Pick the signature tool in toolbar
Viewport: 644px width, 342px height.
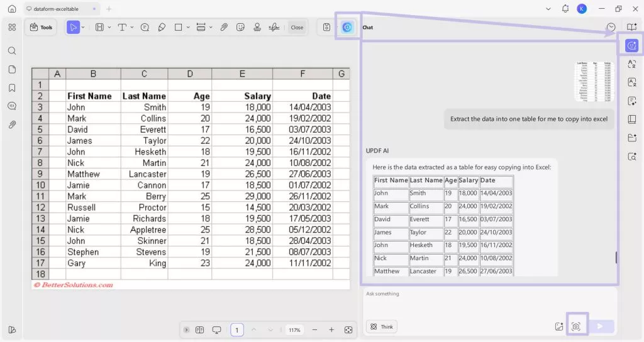(x=274, y=27)
